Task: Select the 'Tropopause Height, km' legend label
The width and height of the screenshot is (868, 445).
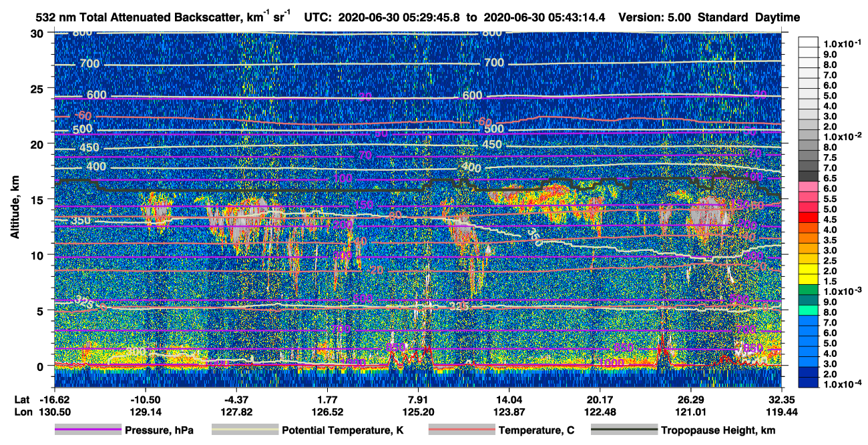Action: 718,431
